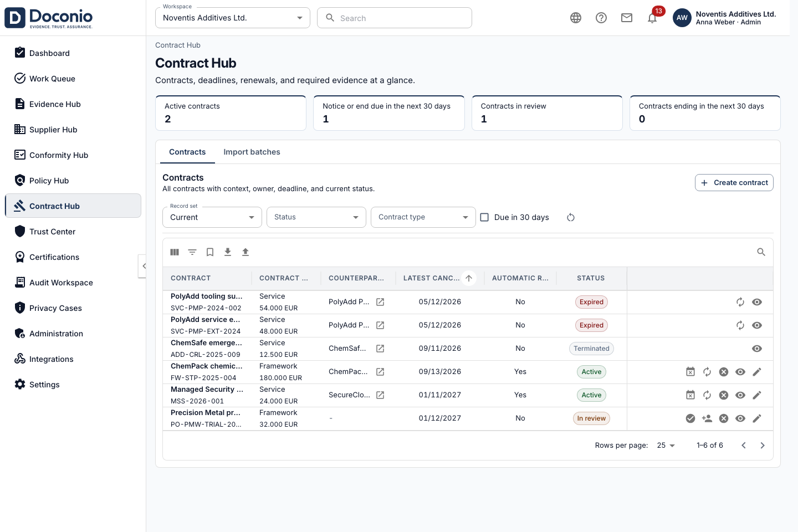Toggle the Due in 30 days checkbox

tap(484, 217)
